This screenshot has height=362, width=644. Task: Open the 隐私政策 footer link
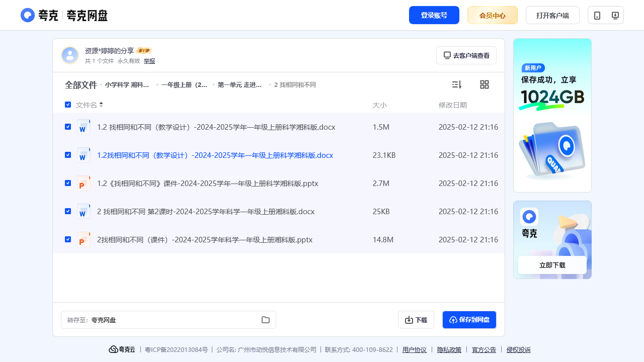[449, 350]
